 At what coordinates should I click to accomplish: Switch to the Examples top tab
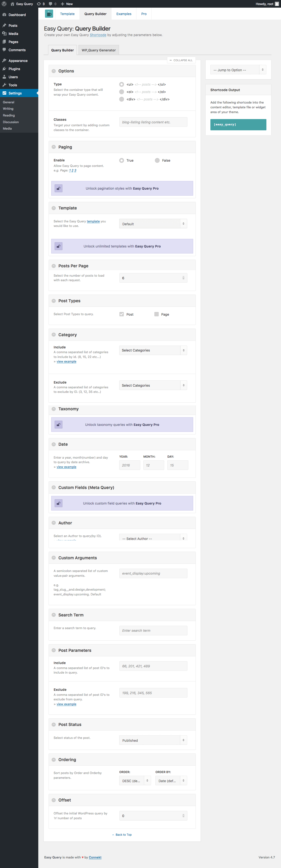point(124,14)
